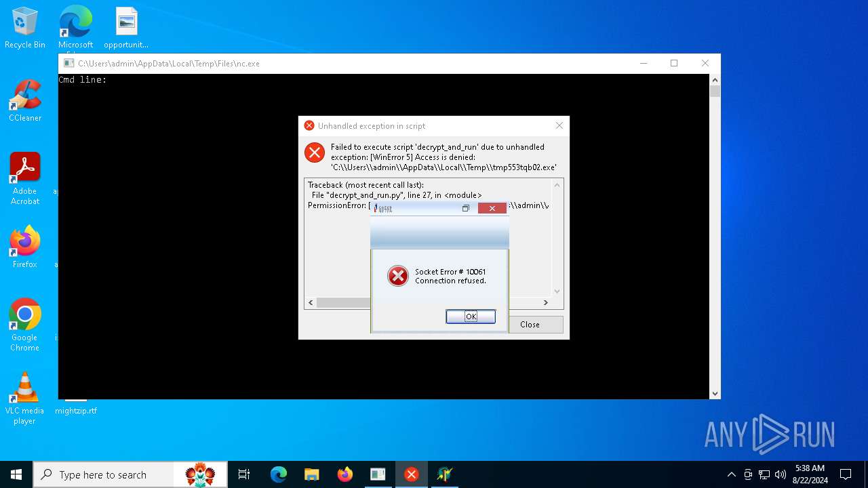Image resolution: width=868 pixels, height=488 pixels.
Task: Switch to the red error app in taskbar
Action: 411,474
